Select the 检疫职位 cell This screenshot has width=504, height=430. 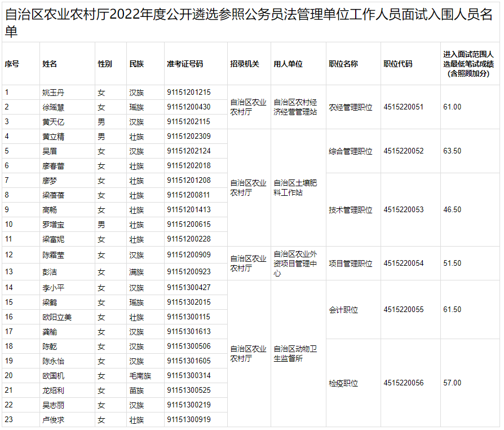[343, 383]
